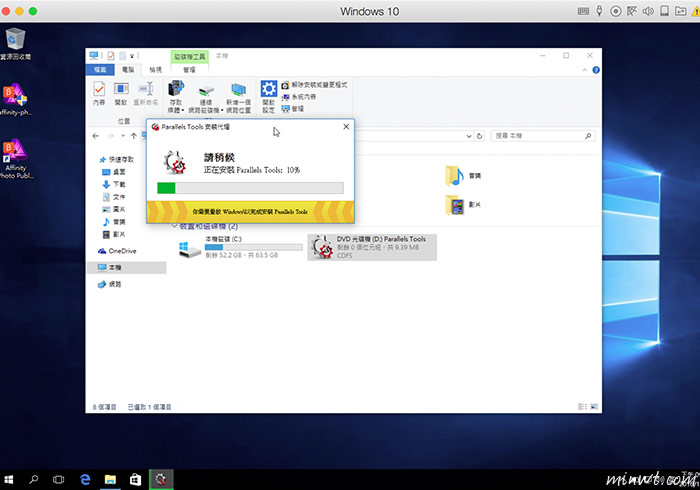
Task: Click the Parallels Tools install progress bar
Action: point(250,188)
